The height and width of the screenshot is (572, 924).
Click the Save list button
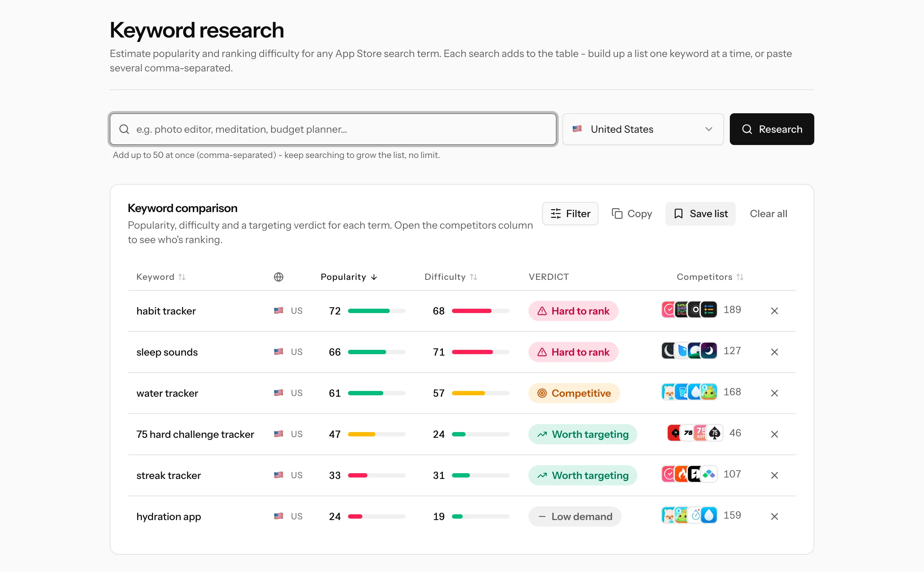(700, 214)
